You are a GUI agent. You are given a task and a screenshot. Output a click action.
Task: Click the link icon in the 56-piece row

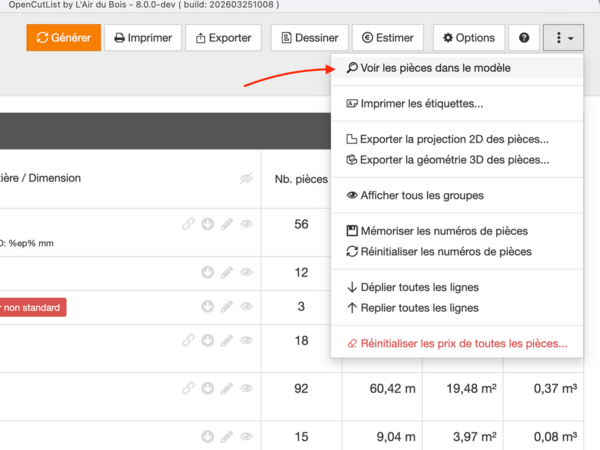pyautogui.click(x=189, y=224)
